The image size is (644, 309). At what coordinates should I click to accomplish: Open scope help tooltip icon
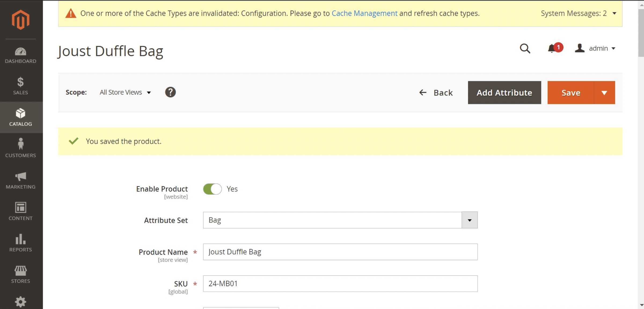(x=170, y=92)
